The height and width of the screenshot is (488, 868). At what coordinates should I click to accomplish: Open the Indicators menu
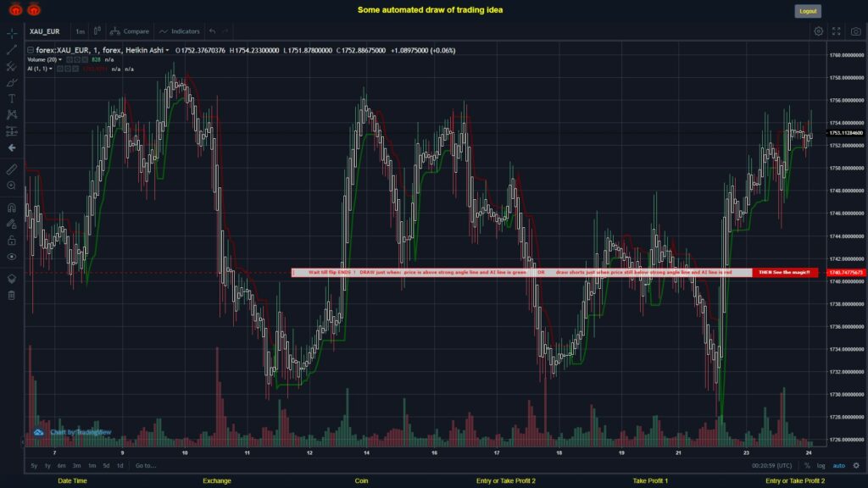[180, 31]
